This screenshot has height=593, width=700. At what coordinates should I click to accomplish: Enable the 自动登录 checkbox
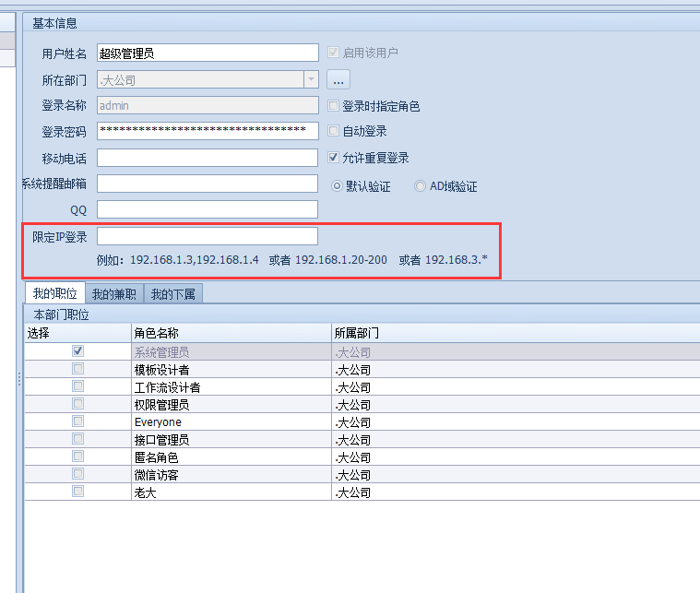pyautogui.click(x=334, y=132)
